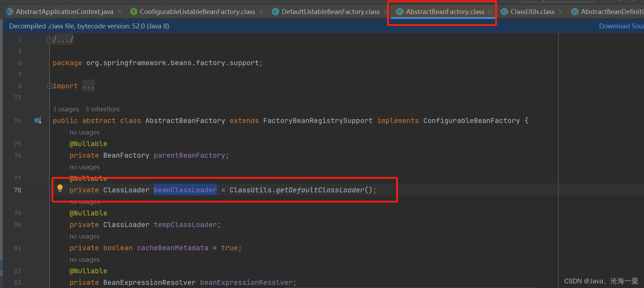
Task: Expand the folded import block
Action: click(49, 86)
